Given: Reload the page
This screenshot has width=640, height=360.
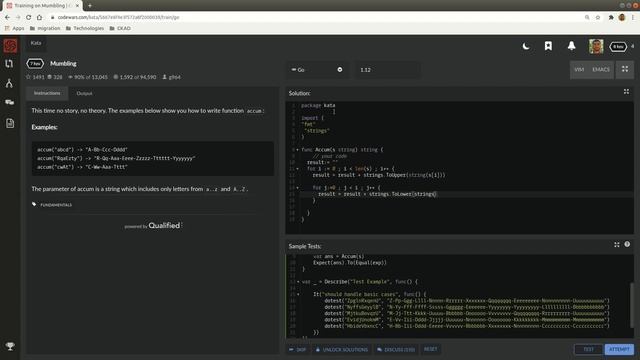Looking at the screenshot, I should pos(28,17).
